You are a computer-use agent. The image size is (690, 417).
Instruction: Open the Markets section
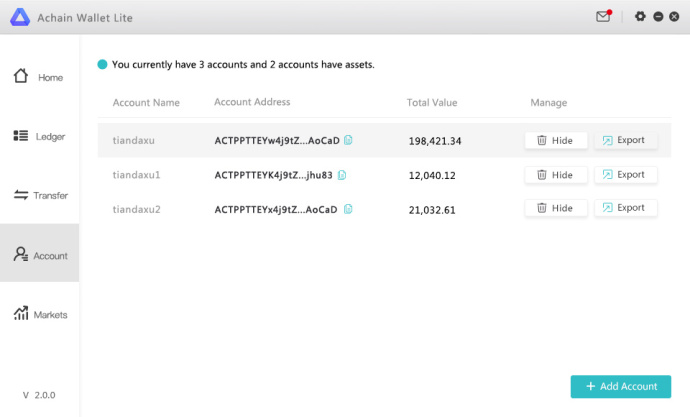[39, 314]
